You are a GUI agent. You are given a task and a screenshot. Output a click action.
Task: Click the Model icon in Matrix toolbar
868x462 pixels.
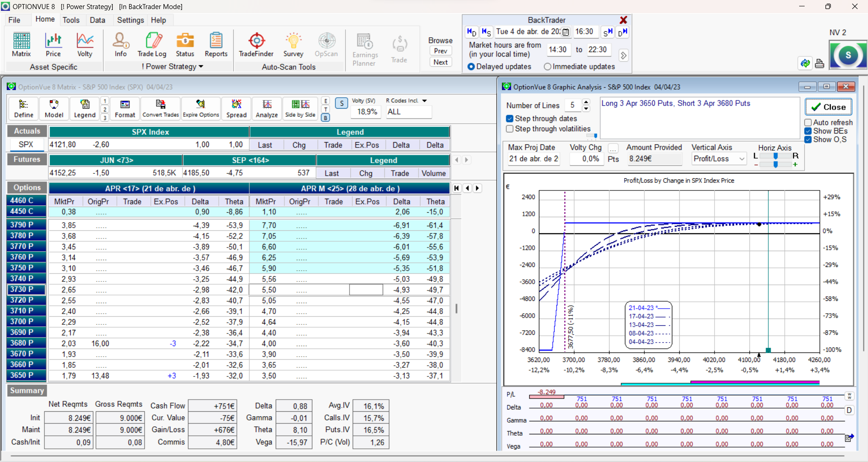[x=54, y=109]
